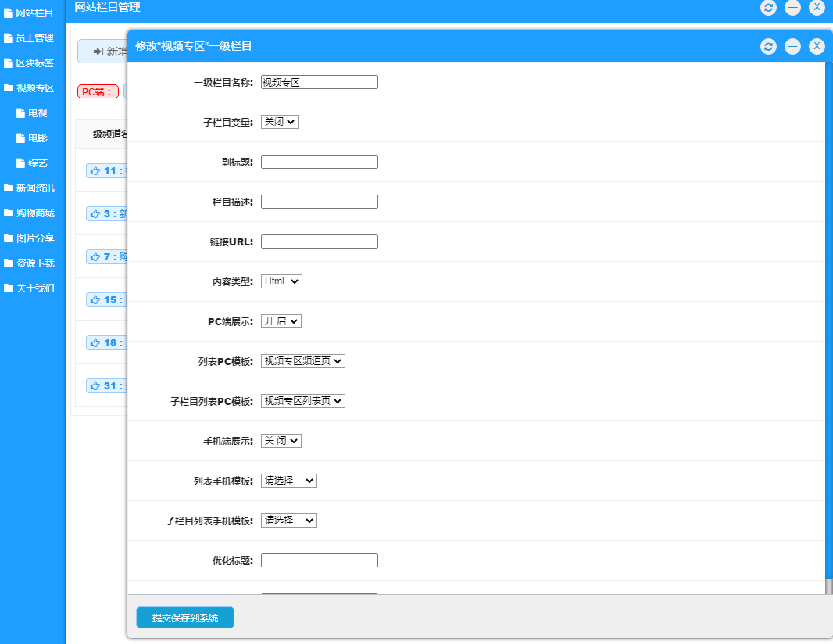
Task: Click the folder icon beside 关于我们
Action: [9, 288]
